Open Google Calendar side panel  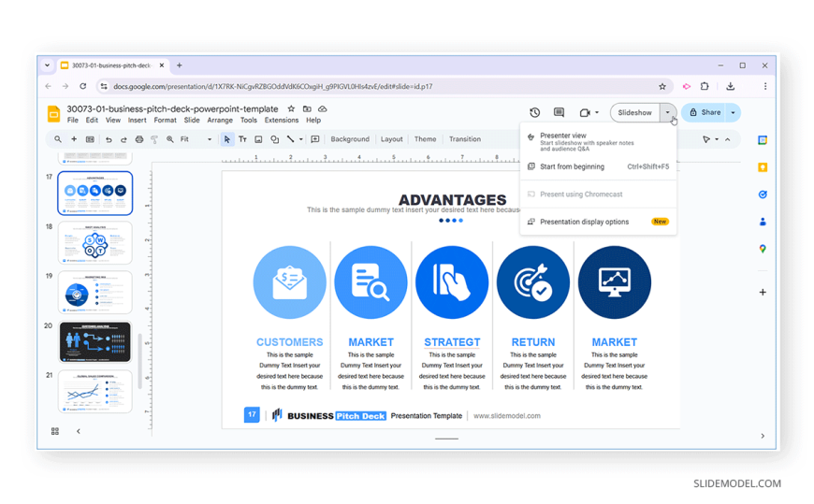pyautogui.click(x=763, y=140)
